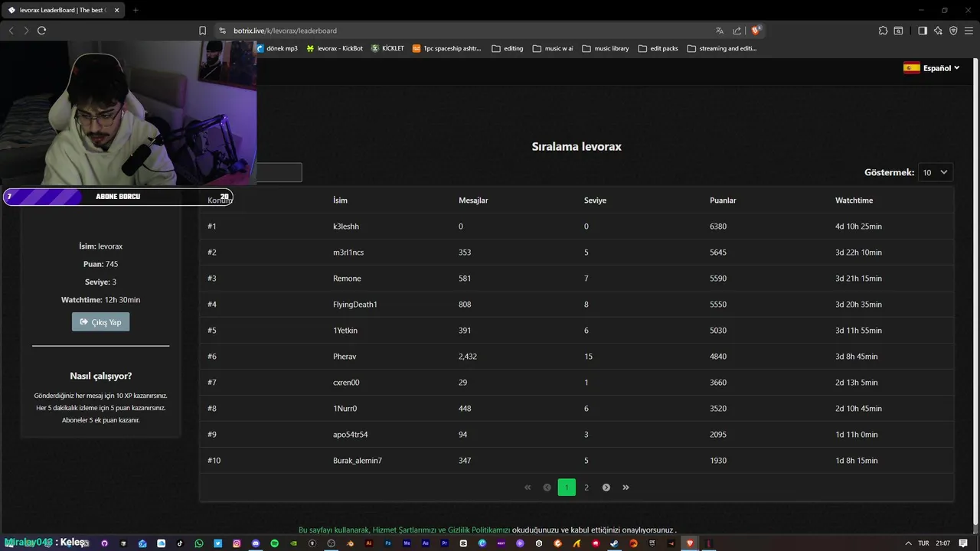Go to leaderboard page 2
The width and height of the screenshot is (980, 551).
pyautogui.click(x=586, y=487)
